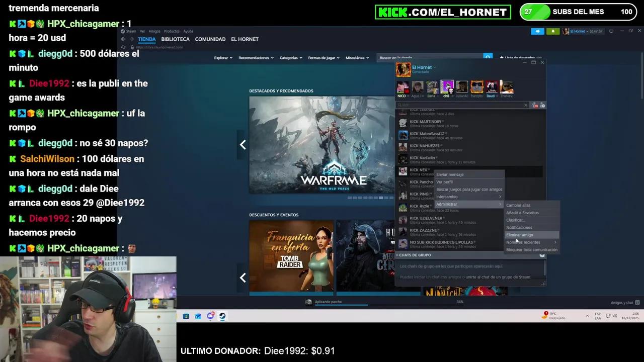Click the browser forward arrow in Steam

131,39
